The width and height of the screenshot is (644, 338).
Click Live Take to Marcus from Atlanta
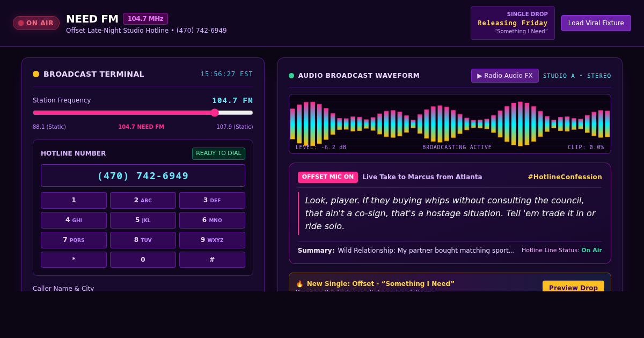(x=422, y=177)
